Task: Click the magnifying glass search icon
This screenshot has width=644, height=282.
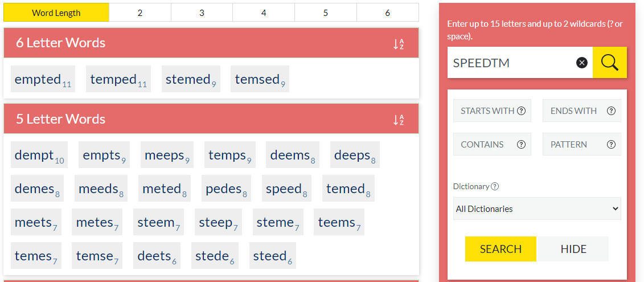Action: point(609,63)
